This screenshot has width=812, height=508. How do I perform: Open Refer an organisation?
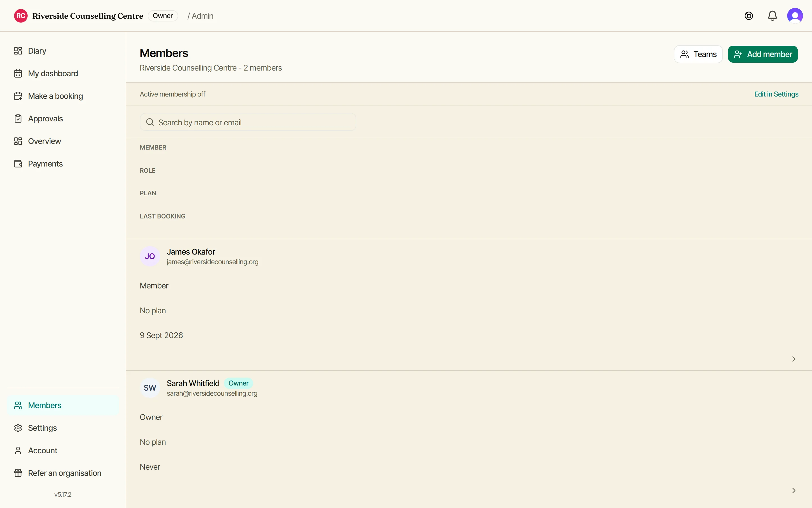tap(63, 473)
